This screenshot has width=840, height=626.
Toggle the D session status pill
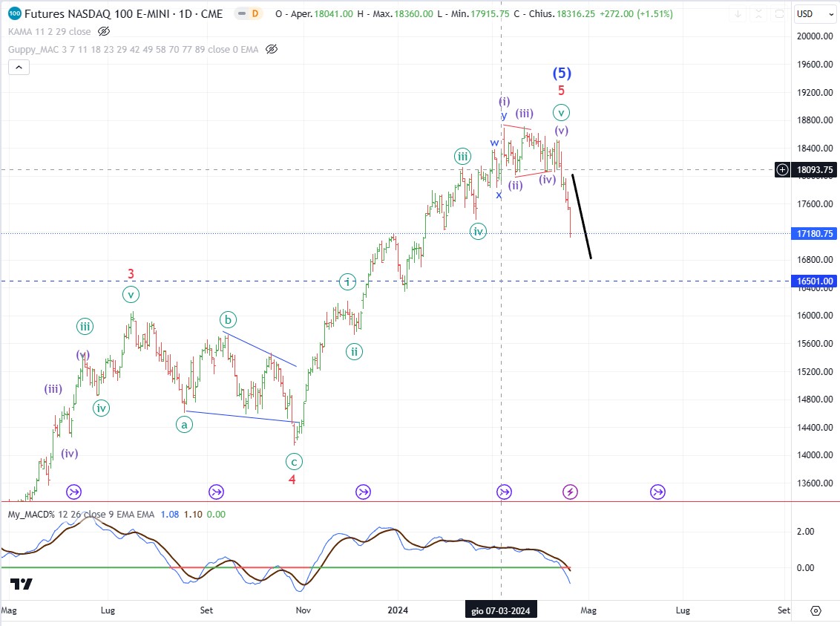[249, 14]
